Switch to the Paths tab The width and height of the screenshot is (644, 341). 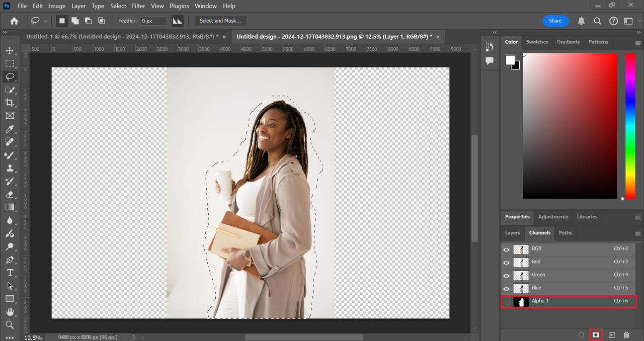point(566,233)
